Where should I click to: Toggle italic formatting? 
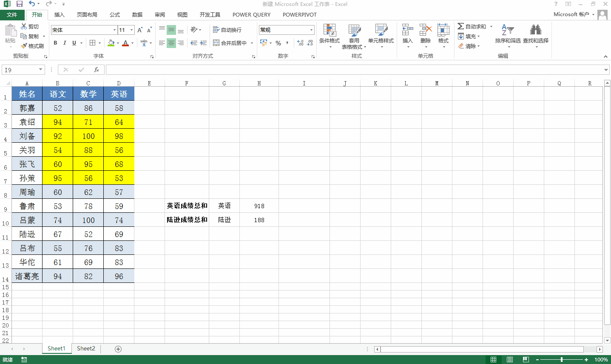pyautogui.click(x=64, y=43)
